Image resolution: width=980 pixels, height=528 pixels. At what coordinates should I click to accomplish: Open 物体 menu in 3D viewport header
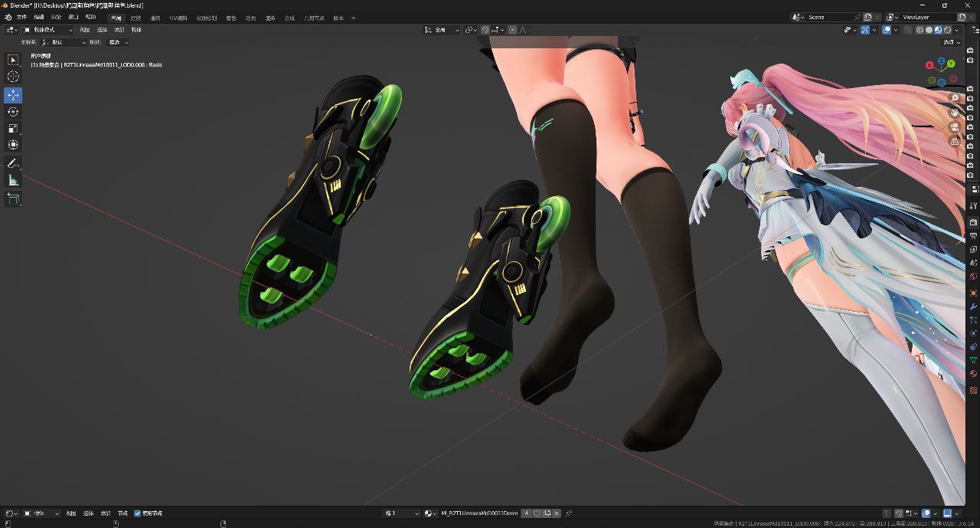tap(136, 30)
